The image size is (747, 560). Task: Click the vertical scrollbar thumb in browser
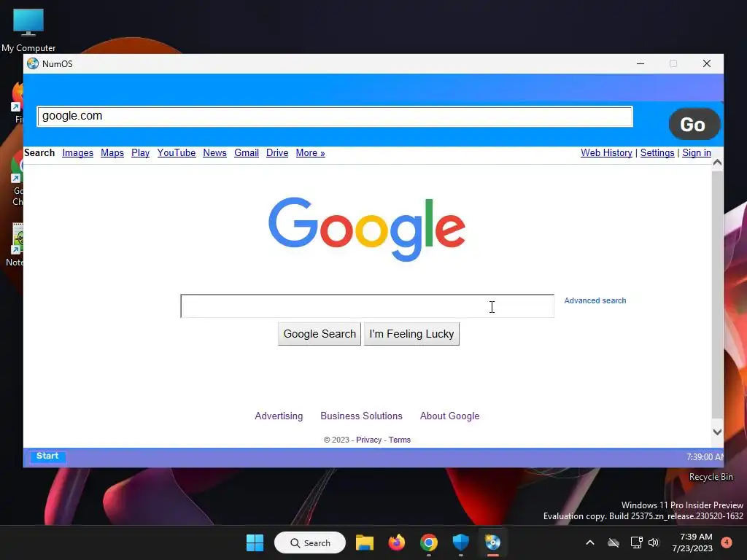(717, 294)
